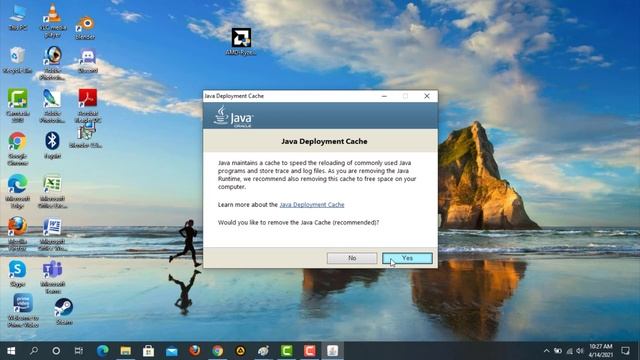This screenshot has height=360, width=640.
Task: Select the Prime Video desktop shortcut
Action: (23, 310)
